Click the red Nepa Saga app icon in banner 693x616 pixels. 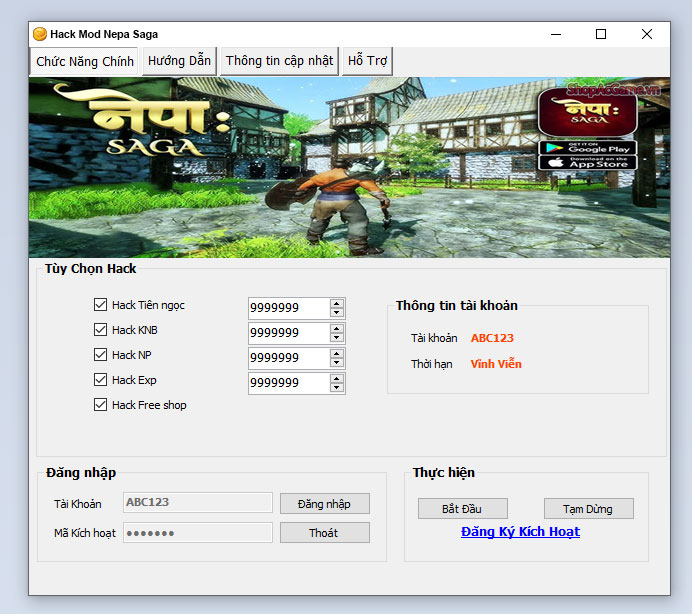[587, 112]
